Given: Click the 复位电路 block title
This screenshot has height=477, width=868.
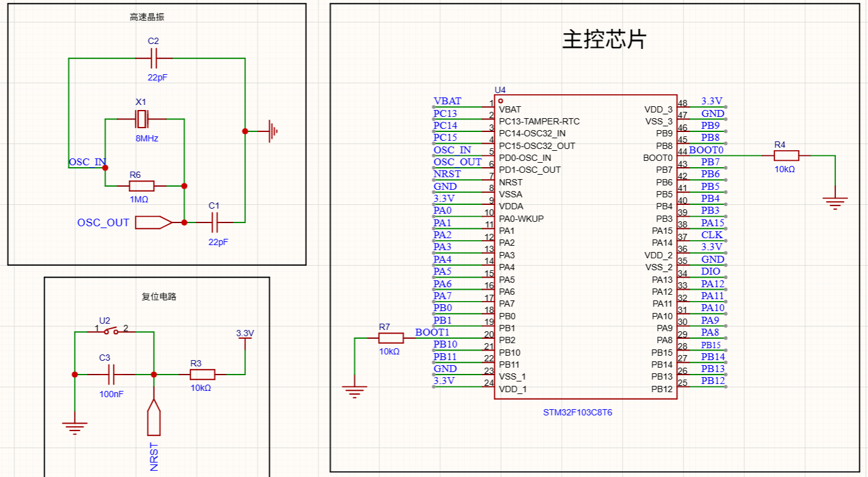Looking at the screenshot, I should (159, 297).
